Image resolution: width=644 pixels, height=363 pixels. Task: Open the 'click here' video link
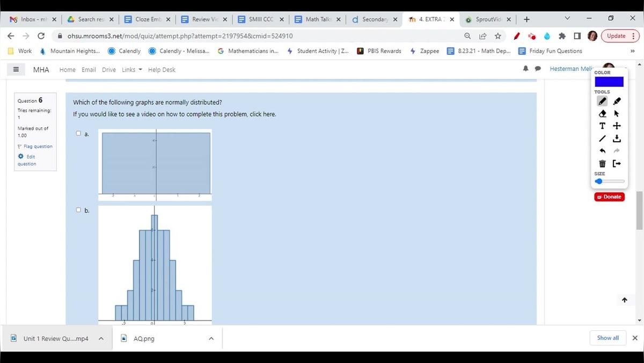click(x=262, y=114)
